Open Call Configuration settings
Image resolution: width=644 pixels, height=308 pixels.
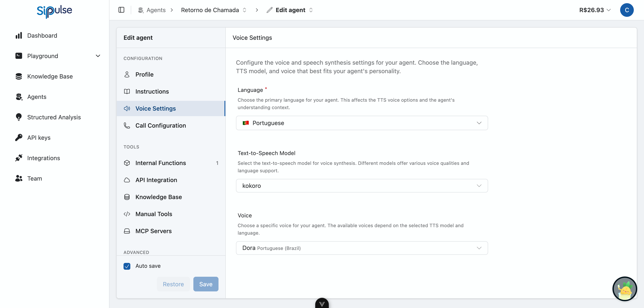(161, 126)
